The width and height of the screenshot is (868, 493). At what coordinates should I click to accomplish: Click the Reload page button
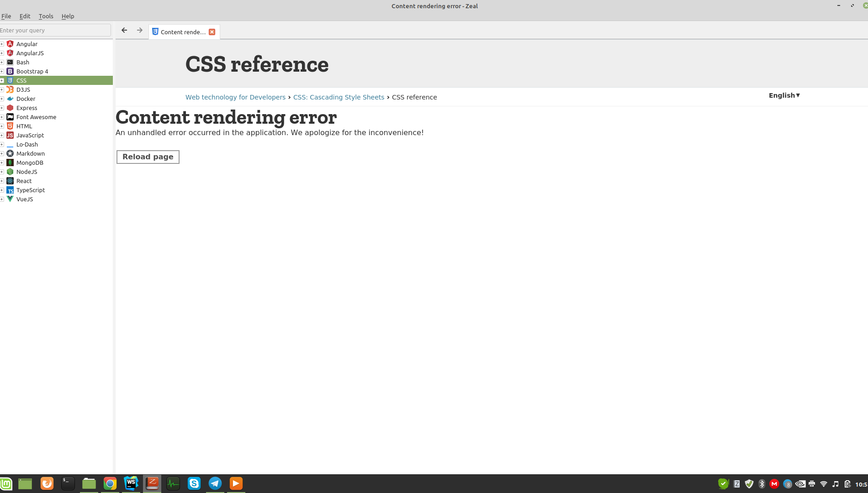point(148,157)
